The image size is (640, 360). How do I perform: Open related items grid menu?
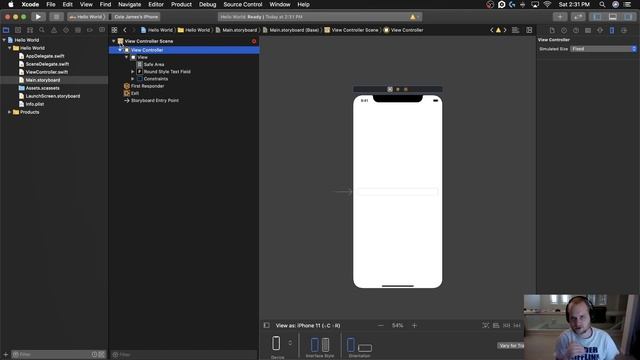tap(114, 30)
